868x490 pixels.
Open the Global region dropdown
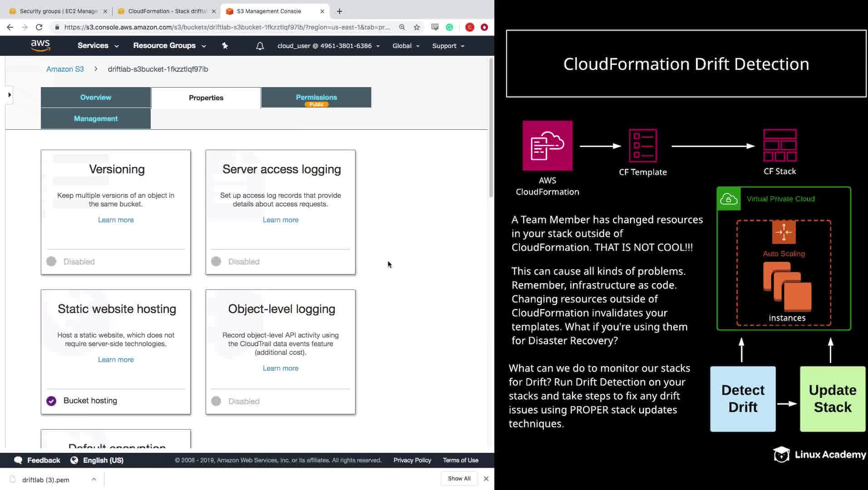406,46
